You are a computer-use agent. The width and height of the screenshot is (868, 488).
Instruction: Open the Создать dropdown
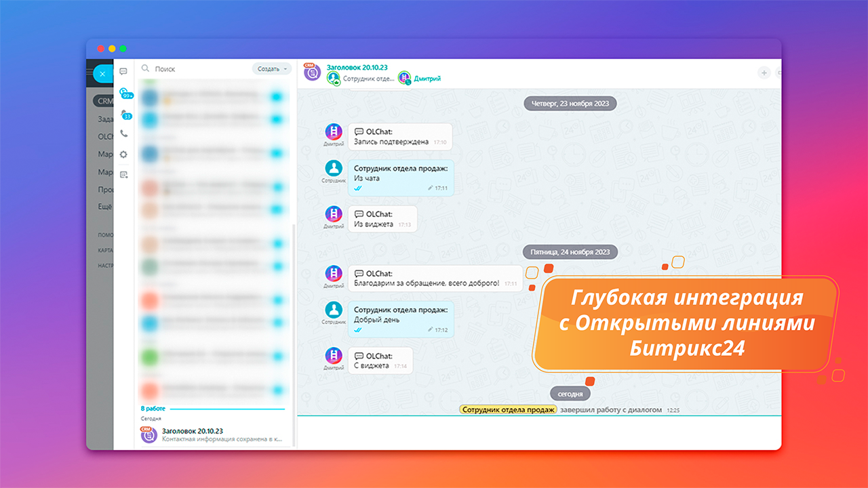pyautogui.click(x=271, y=69)
